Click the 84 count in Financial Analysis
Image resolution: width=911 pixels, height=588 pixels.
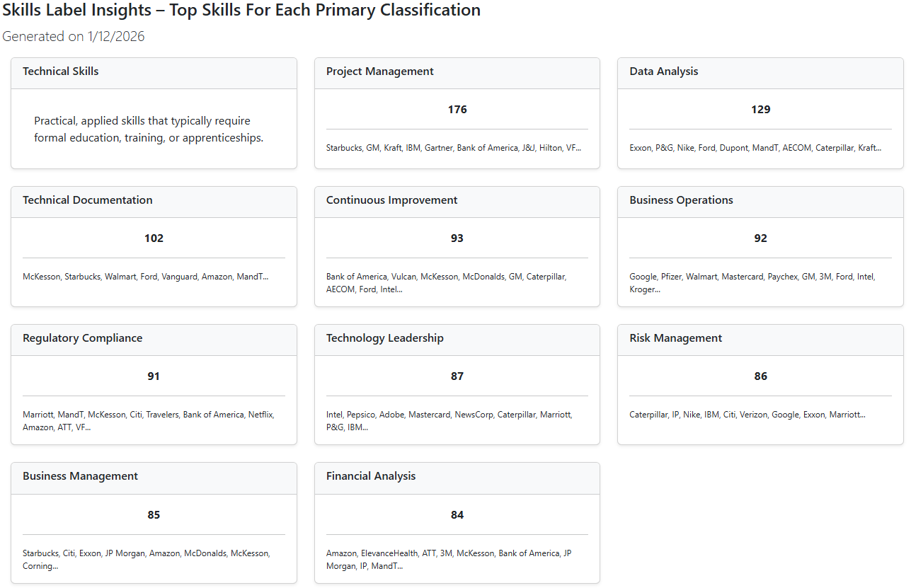click(x=457, y=515)
